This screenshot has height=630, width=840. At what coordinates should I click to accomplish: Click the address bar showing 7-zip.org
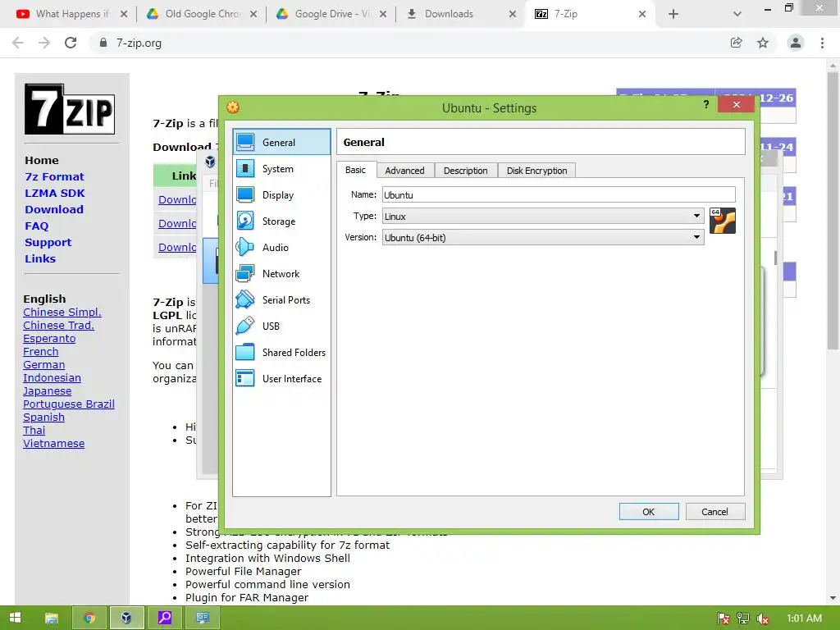[407, 43]
